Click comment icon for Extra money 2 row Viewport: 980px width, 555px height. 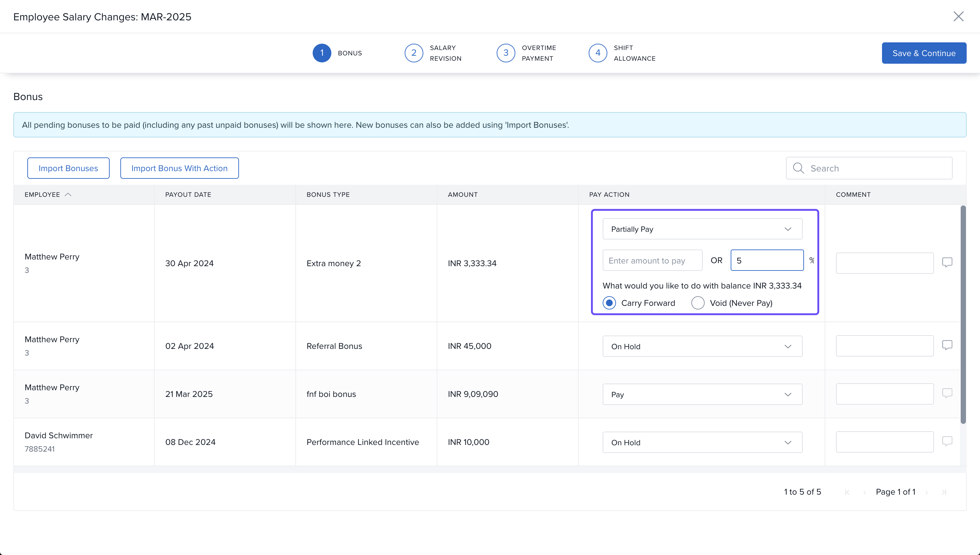pyautogui.click(x=947, y=262)
